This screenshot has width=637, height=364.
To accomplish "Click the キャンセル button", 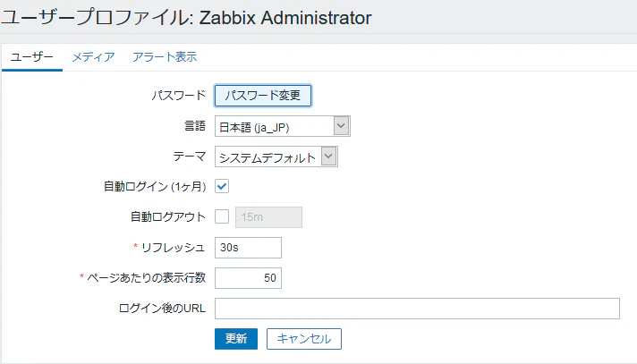I will (x=304, y=339).
